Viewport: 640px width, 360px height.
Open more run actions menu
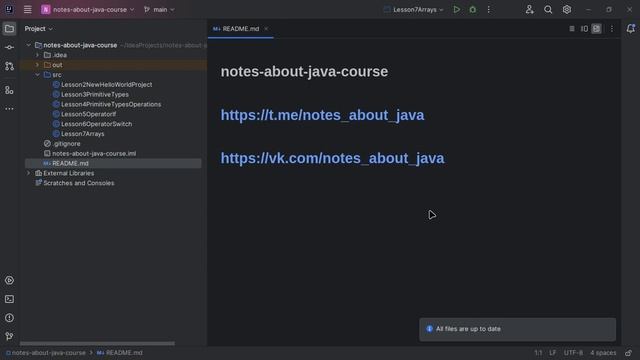pos(489,9)
